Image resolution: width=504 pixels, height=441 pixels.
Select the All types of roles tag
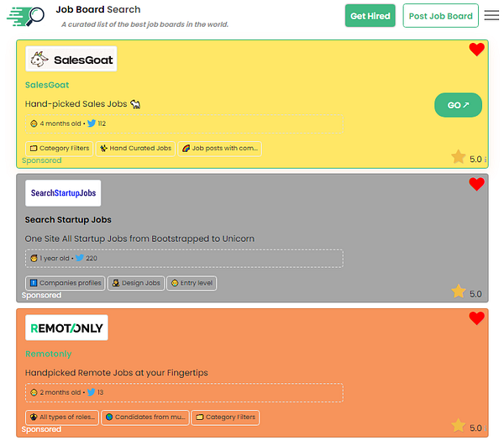pyautogui.click(x=62, y=417)
